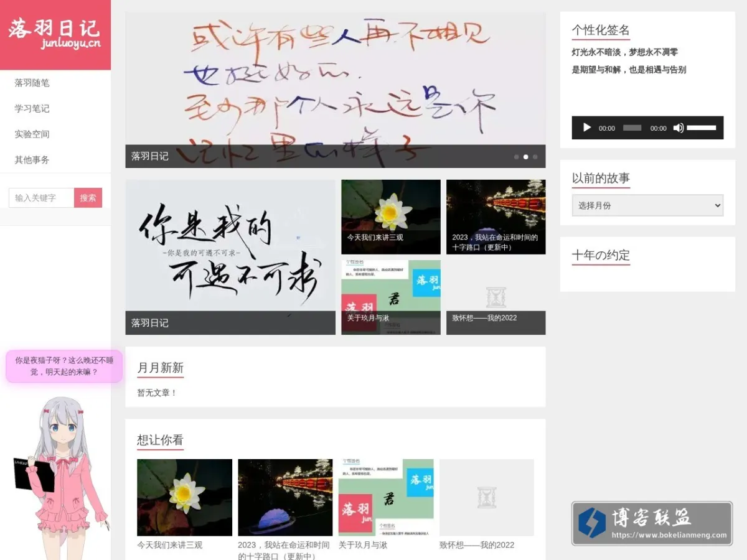This screenshot has width=747, height=560.
Task: Open top grid tile 关于玖月与湫
Action: (x=391, y=297)
